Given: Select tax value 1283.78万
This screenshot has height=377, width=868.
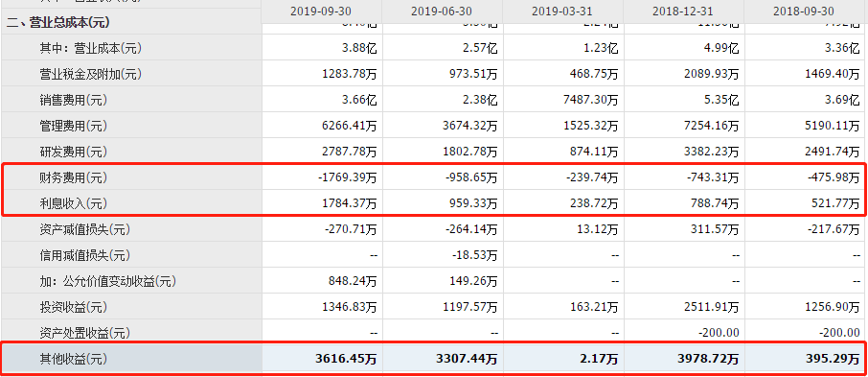Looking at the screenshot, I should (350, 74).
